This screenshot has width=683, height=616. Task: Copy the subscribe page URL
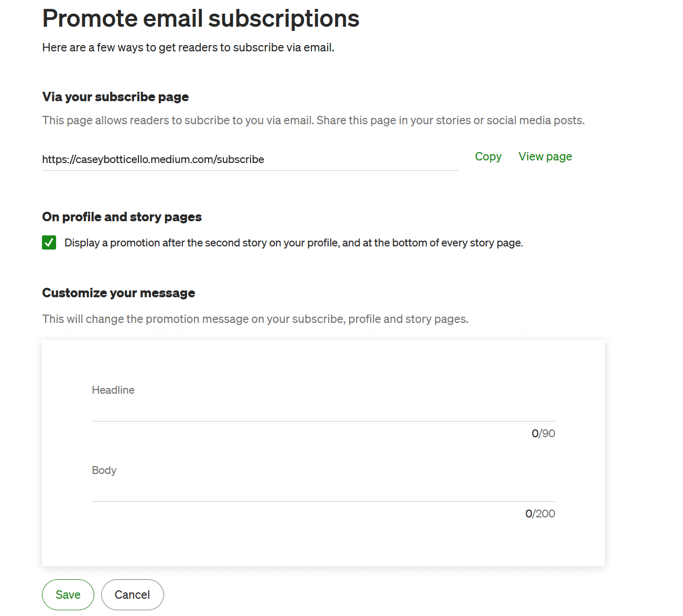click(488, 157)
